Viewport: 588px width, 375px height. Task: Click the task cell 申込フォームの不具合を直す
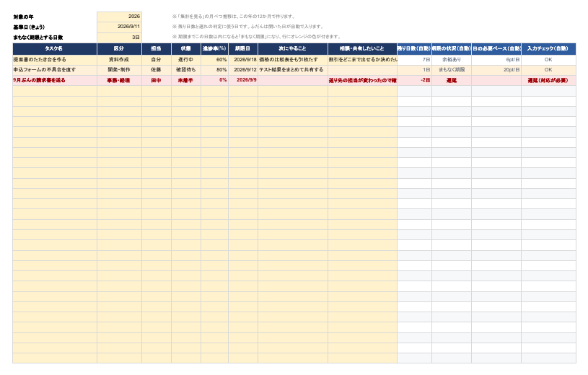pyautogui.click(x=55, y=70)
